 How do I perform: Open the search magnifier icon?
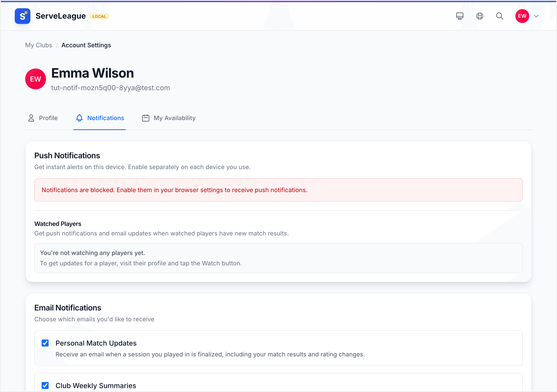(x=500, y=16)
